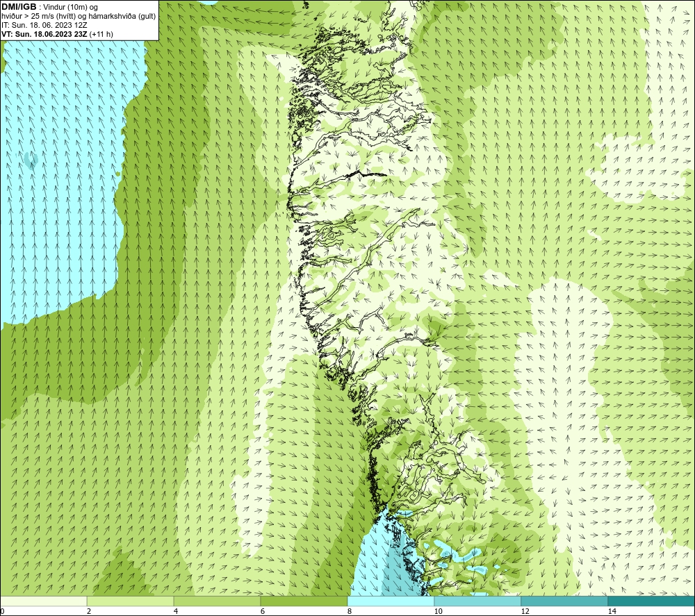Click the scale label '4'
The height and width of the screenshot is (616, 695).
176,611
